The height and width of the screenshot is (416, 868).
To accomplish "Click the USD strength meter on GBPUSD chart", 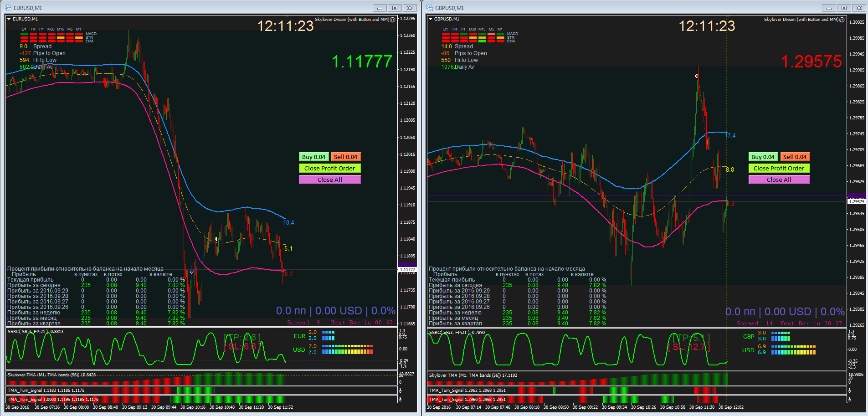I will coord(793,349).
